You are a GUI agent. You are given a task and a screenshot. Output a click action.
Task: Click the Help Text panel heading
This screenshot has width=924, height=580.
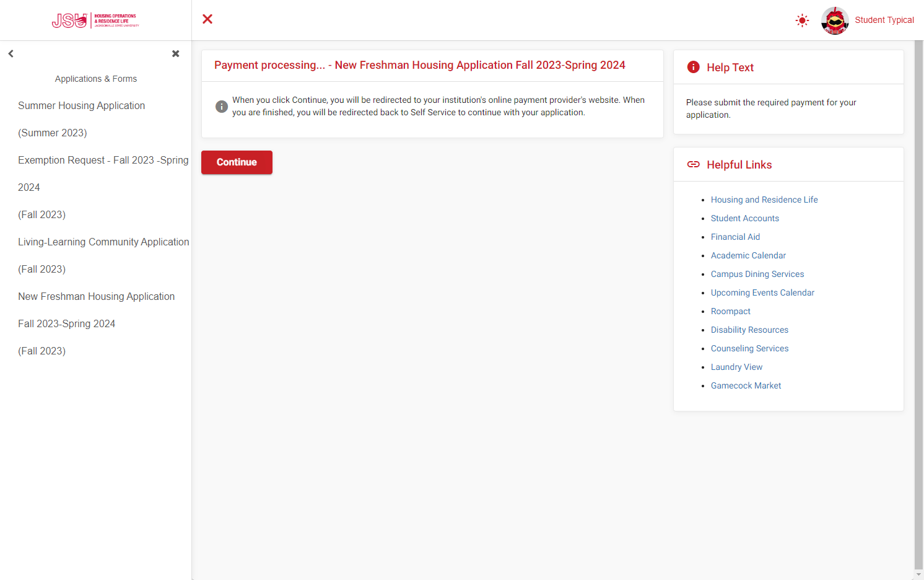click(x=730, y=68)
